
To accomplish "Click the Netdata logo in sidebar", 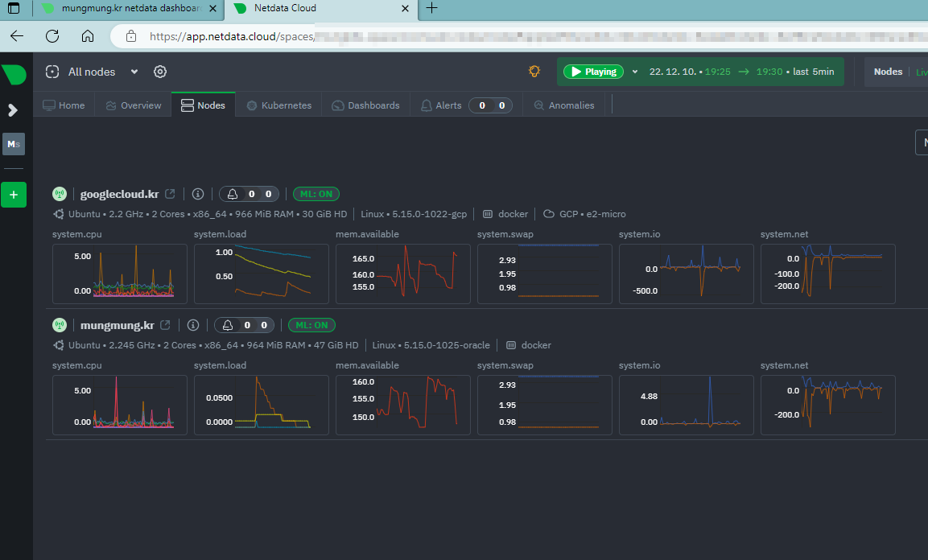I will 14,75.
